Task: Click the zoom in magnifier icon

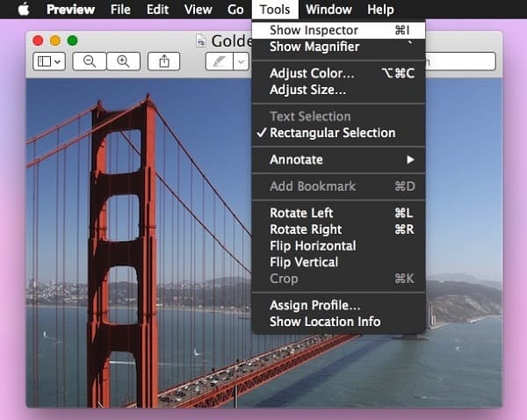Action: 123,61
